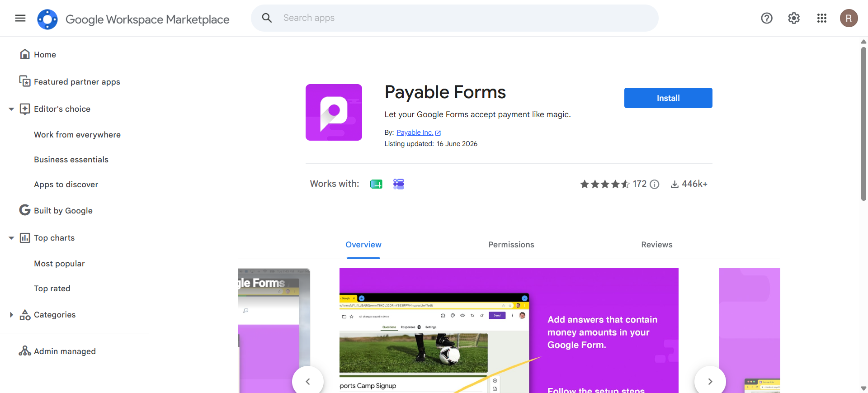Click the Categories shapes icon
This screenshot has width=868, height=393.
pyautogui.click(x=25, y=315)
